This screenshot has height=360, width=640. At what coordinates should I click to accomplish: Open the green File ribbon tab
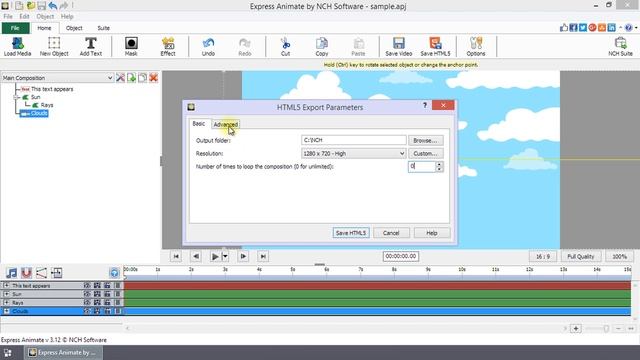pos(15,28)
